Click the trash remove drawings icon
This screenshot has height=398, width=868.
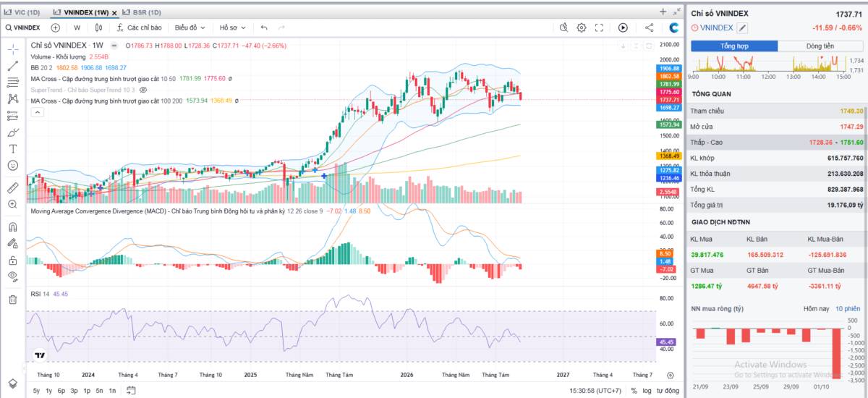point(13,299)
